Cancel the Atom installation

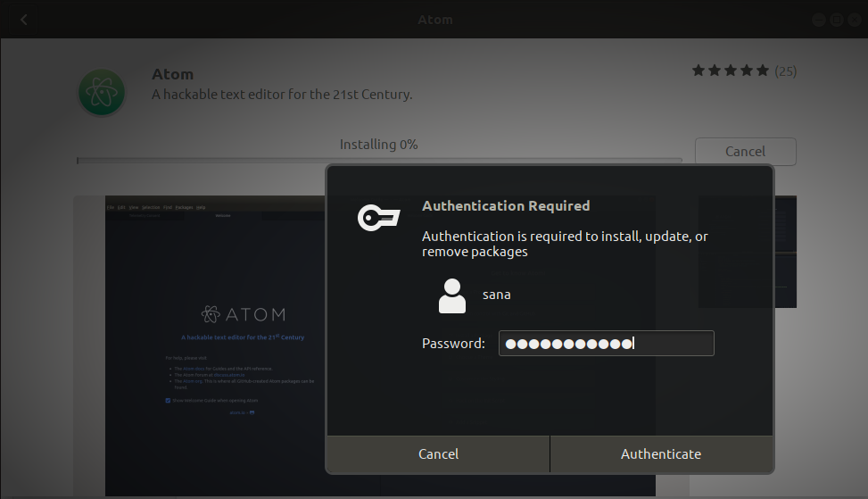(x=745, y=151)
